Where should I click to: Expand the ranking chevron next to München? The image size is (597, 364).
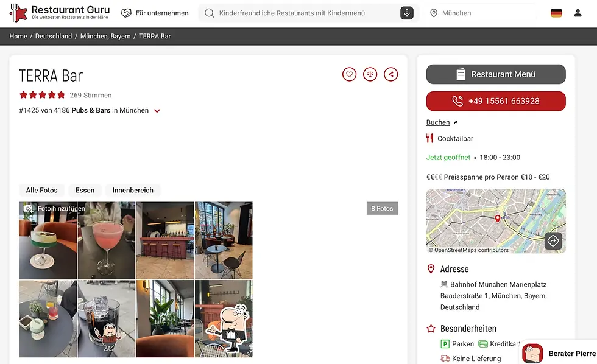point(157,111)
